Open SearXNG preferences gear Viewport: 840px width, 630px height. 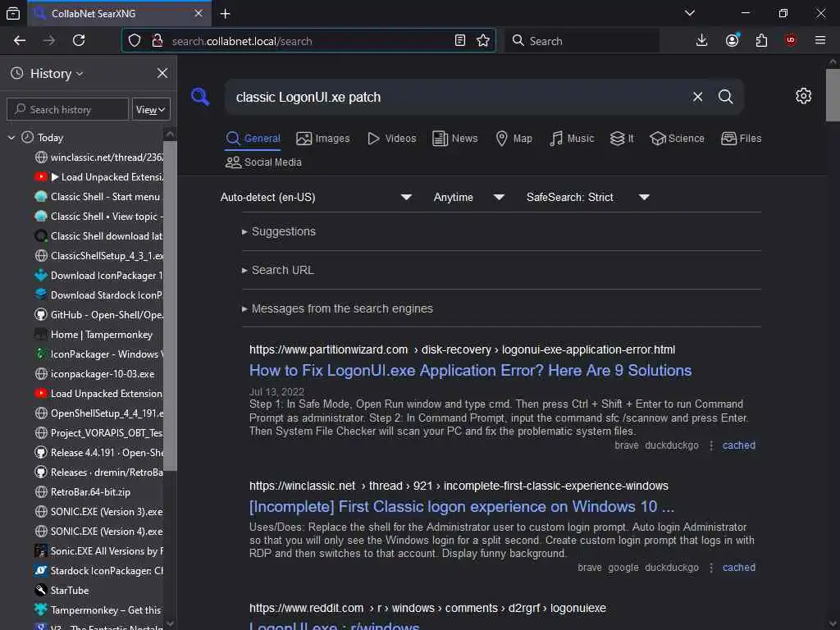pyautogui.click(x=803, y=96)
